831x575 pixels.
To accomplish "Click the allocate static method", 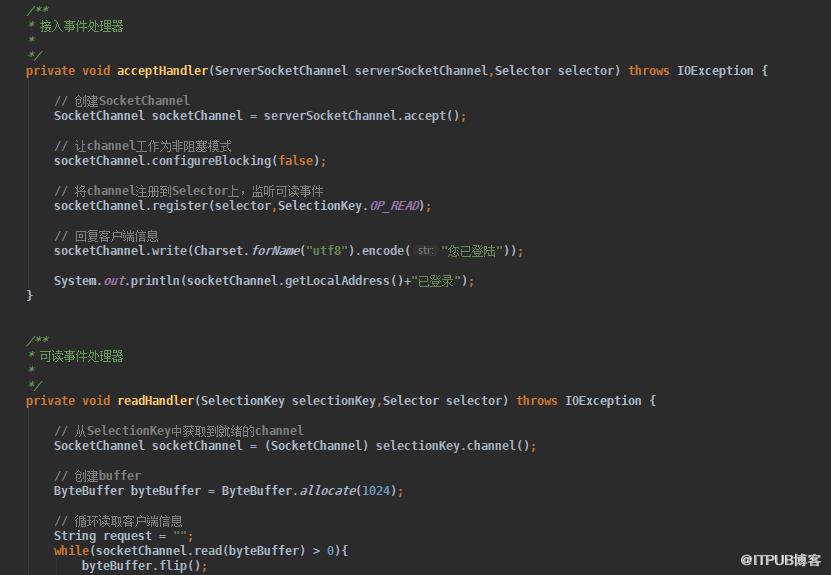I will [328, 491].
